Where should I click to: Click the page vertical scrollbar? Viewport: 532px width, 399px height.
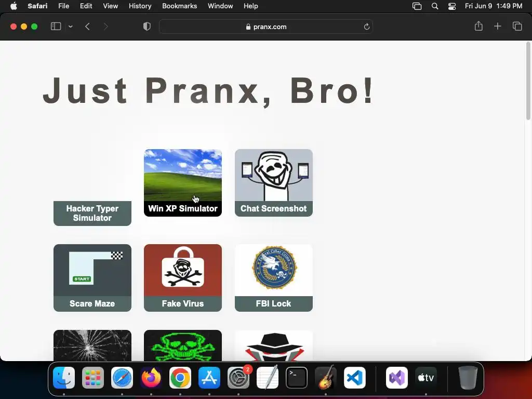coord(528,81)
